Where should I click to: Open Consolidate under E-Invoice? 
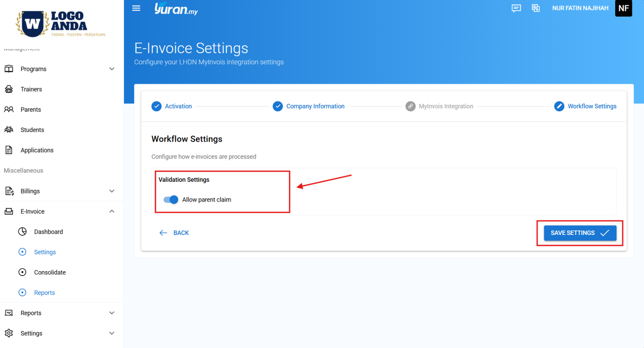point(50,273)
